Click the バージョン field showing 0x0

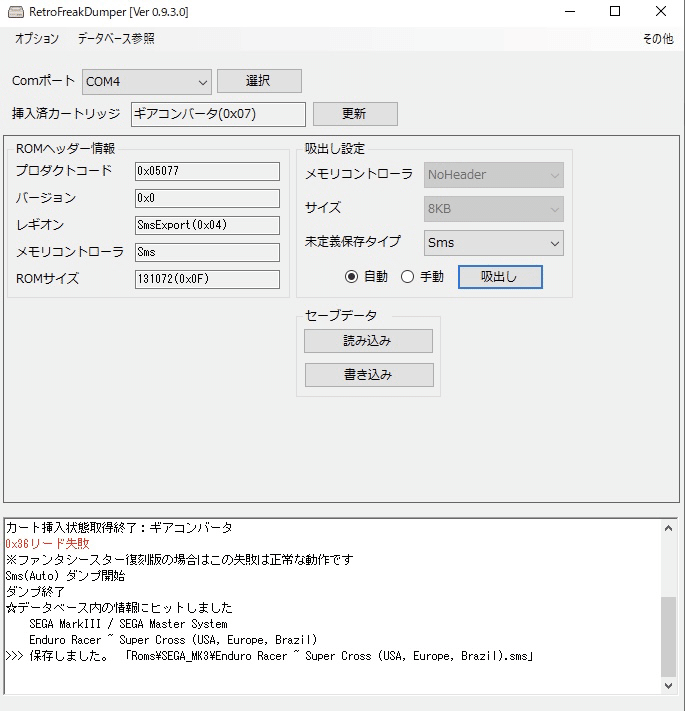207,198
